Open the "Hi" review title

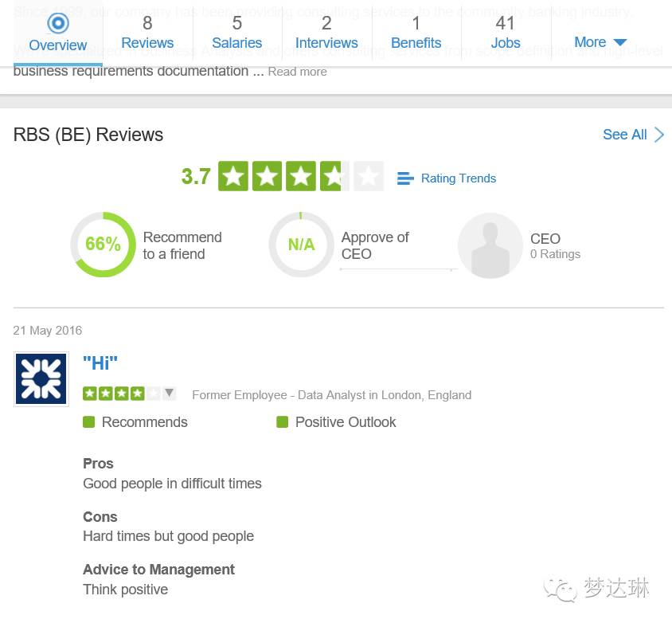(x=100, y=363)
